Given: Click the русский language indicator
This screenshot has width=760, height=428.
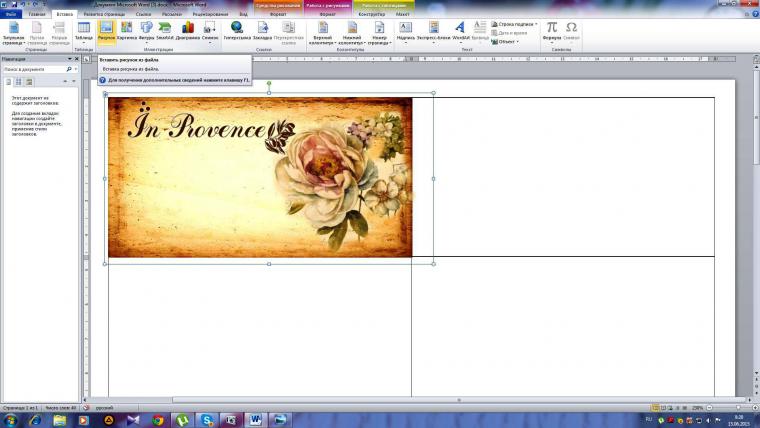Looking at the screenshot, I should (x=105, y=408).
